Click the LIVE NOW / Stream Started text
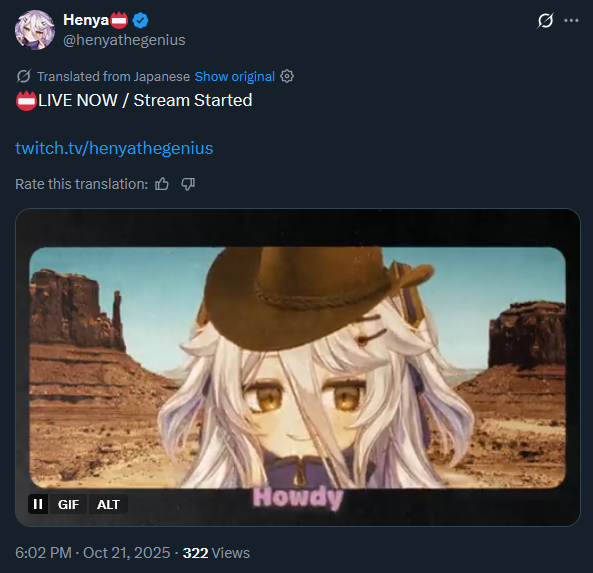 (145, 101)
